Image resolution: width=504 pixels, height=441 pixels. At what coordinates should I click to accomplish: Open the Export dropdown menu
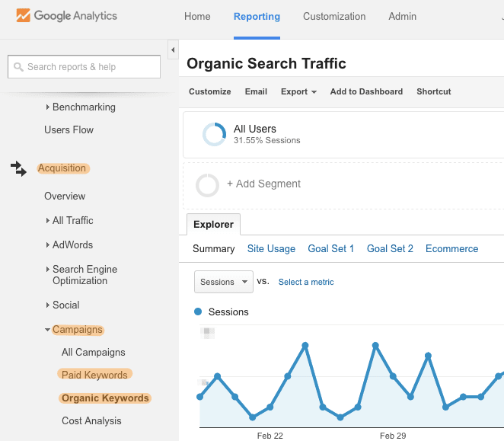[x=298, y=91]
